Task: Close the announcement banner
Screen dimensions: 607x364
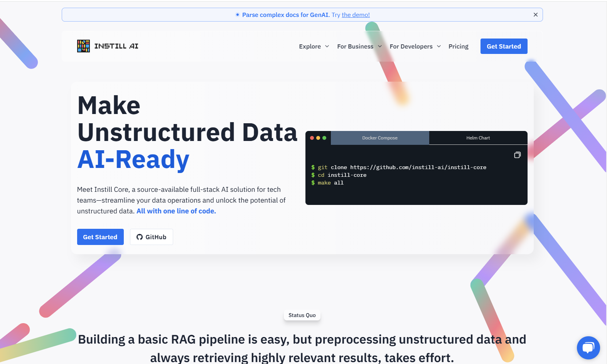Action: pos(535,15)
